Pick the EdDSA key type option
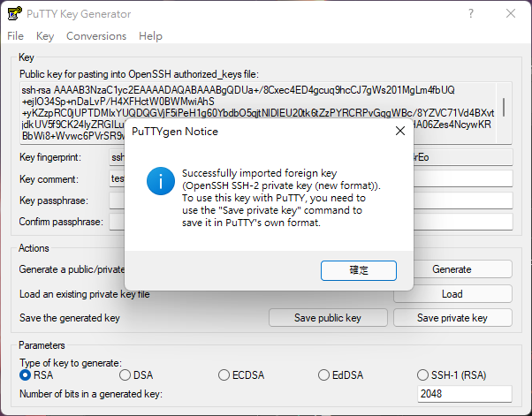Image resolution: width=532 pixels, height=416 pixels. (x=323, y=375)
